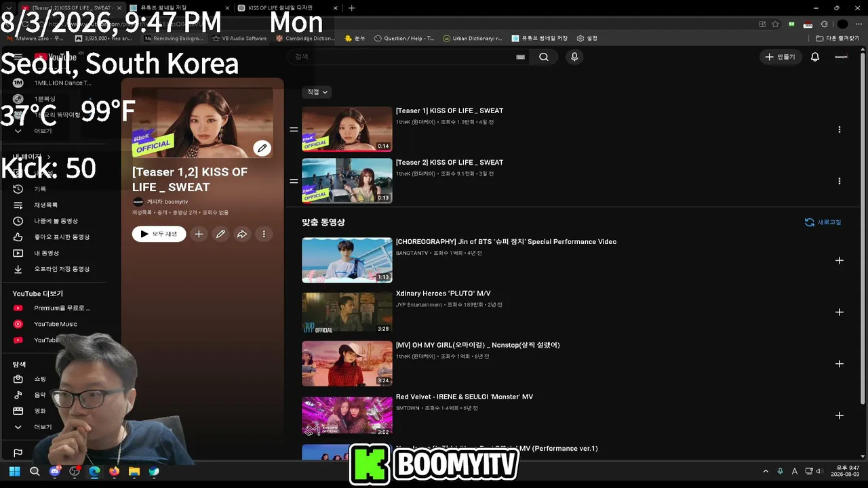The image size is (868, 488).
Task: Open VB Audio Software bookmark
Action: point(239,39)
